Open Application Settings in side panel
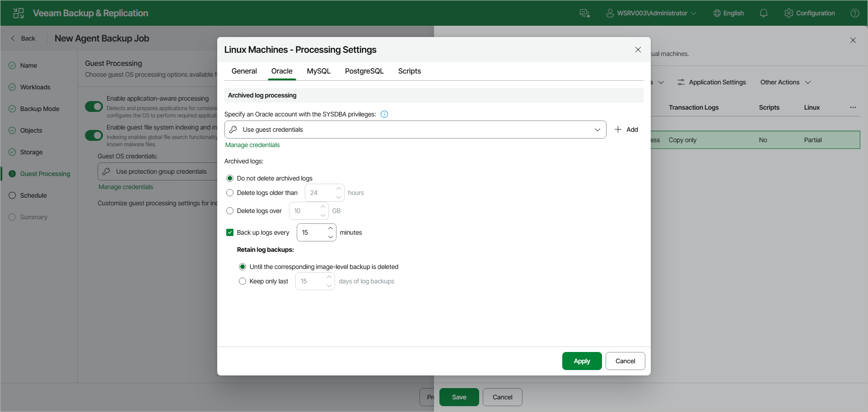Viewport: 868px width, 412px height. coord(712,82)
